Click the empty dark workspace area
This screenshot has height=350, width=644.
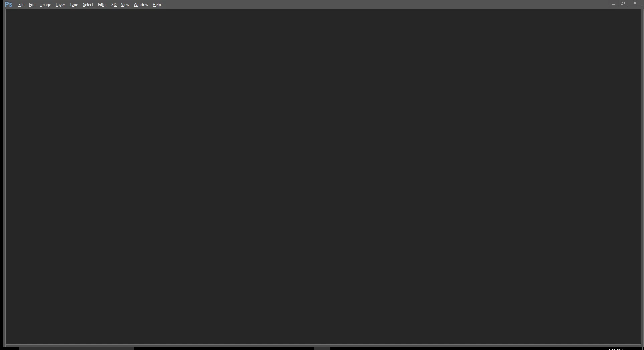(x=323, y=177)
